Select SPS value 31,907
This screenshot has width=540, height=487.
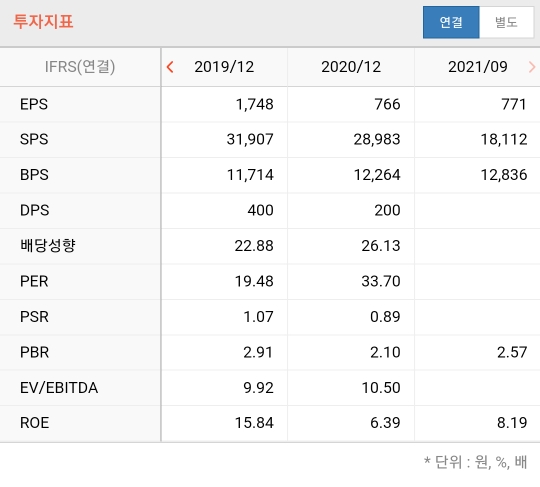(250, 140)
